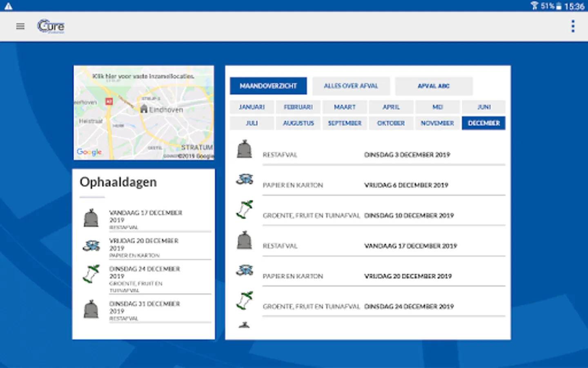The height and width of the screenshot is (368, 588).
Task: Select the Mei month button
Action: pyautogui.click(x=437, y=107)
